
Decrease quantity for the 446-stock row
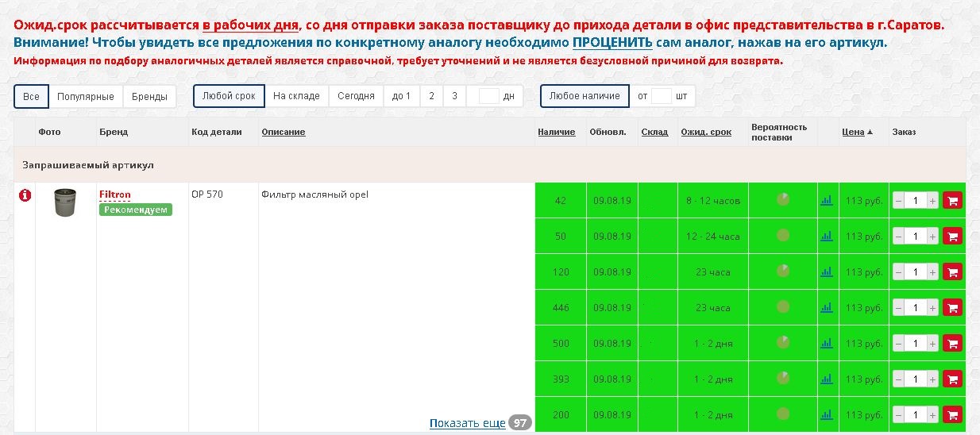[x=898, y=308]
